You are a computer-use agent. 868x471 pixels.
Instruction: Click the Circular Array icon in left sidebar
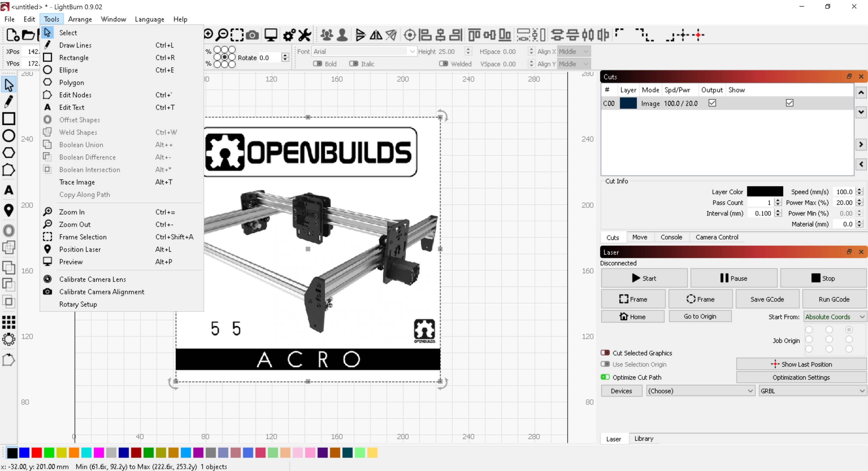[x=9, y=339]
